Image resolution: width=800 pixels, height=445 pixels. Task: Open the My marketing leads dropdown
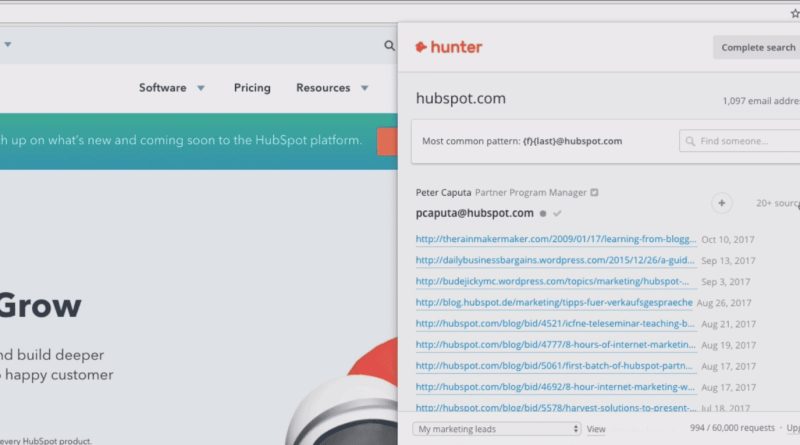pyautogui.click(x=497, y=429)
